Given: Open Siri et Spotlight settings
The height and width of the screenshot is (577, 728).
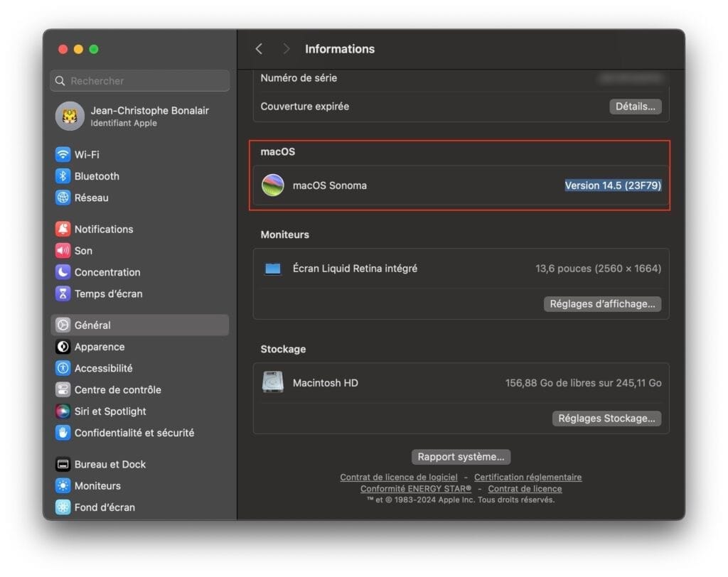Looking at the screenshot, I should click(x=110, y=411).
